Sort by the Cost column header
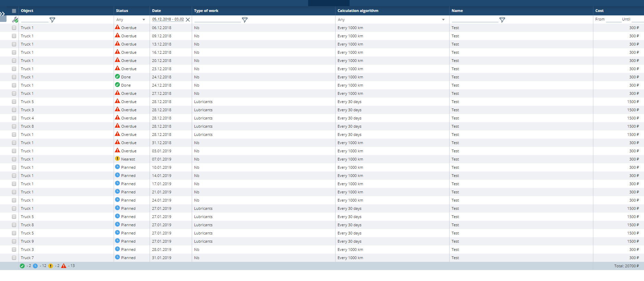Viewport: 644px width, 281px height. coord(599,11)
